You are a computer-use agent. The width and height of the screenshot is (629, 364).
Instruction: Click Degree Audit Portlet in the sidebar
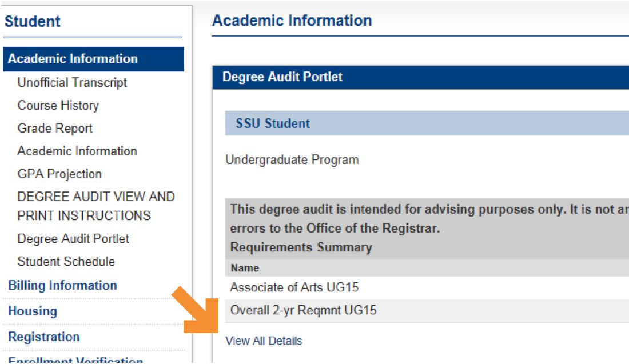[73, 238]
